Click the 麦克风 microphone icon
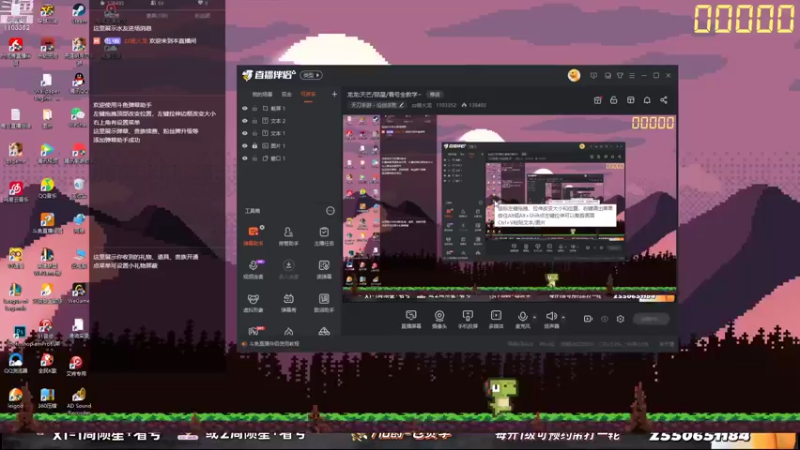The height and width of the screenshot is (450, 800). [x=522, y=317]
